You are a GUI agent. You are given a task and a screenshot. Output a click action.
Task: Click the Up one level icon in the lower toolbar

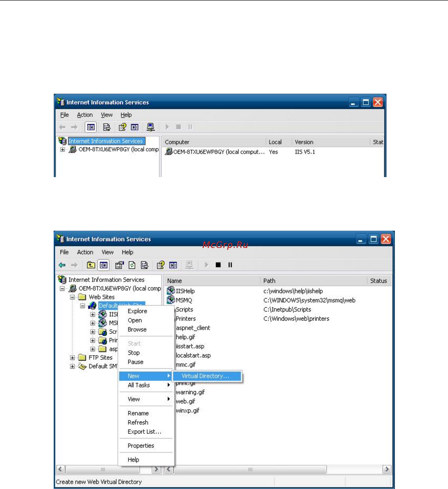point(91,265)
